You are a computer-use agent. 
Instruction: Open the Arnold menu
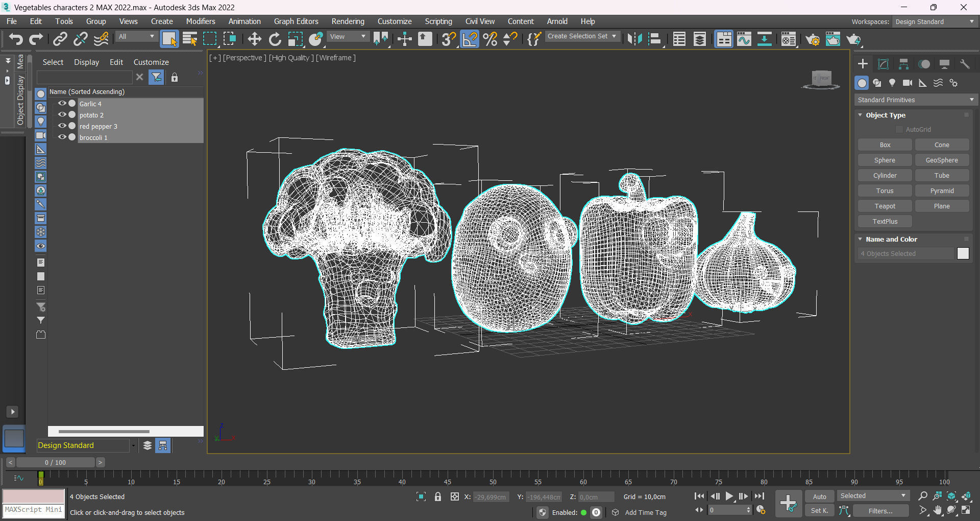pyautogui.click(x=557, y=21)
